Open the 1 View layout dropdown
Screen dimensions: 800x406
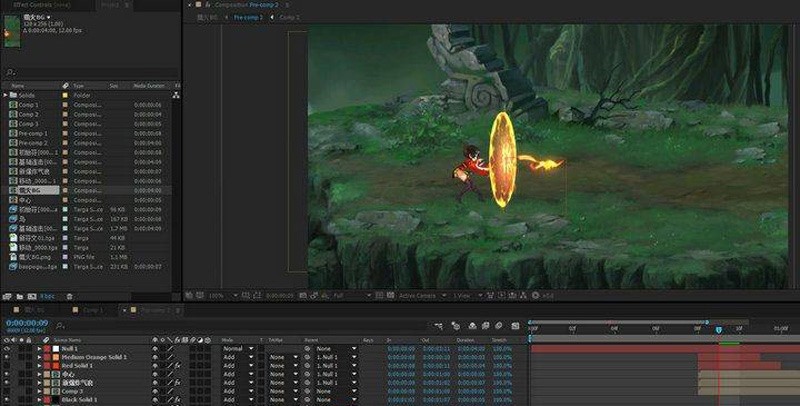click(x=467, y=295)
